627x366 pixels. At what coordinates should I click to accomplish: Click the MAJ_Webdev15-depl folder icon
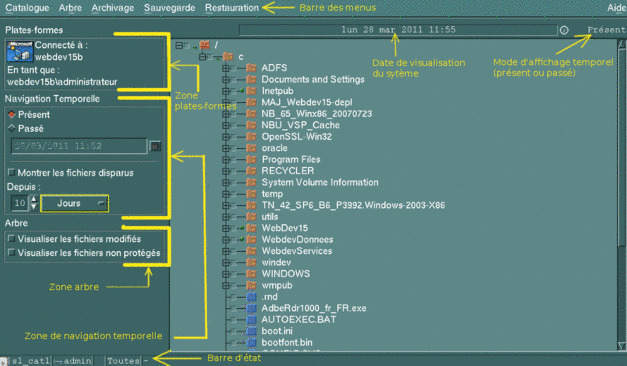[251, 102]
